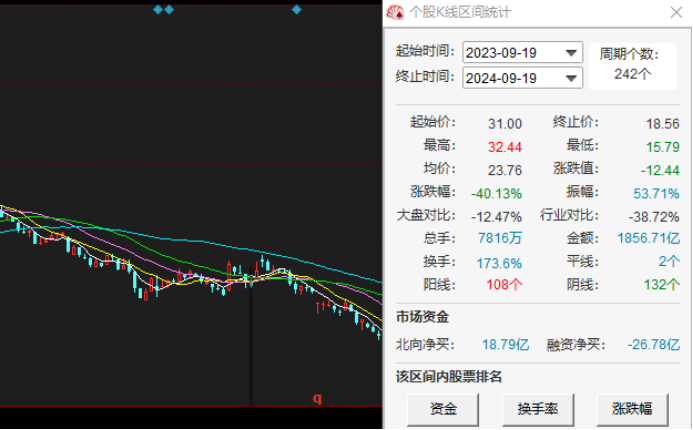Click the 行业对比 label
Screen dimensions: 693x430
click(569, 215)
